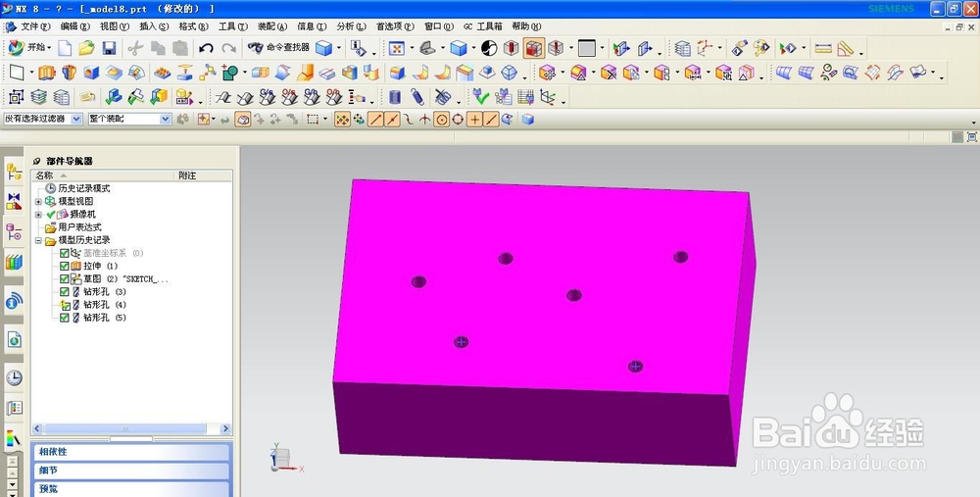980x497 pixels.
Task: Select the Revolve tool icon
Action: pos(70,74)
